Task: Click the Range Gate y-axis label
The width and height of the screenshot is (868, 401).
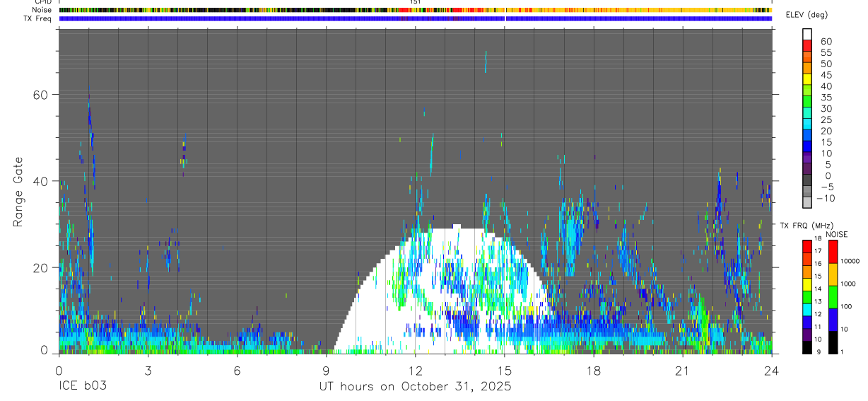Action: click(x=18, y=192)
